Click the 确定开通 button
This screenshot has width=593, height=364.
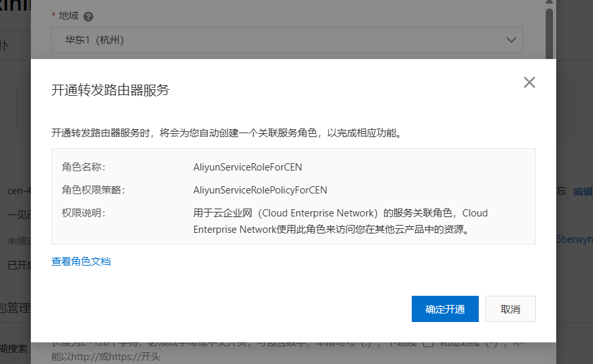(x=445, y=309)
